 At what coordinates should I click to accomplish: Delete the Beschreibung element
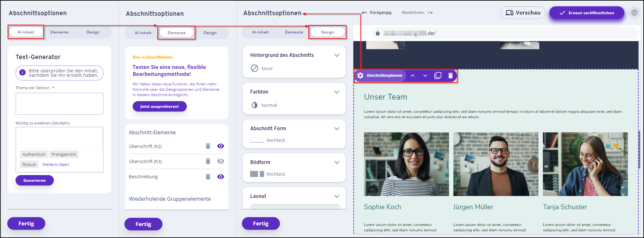208,177
